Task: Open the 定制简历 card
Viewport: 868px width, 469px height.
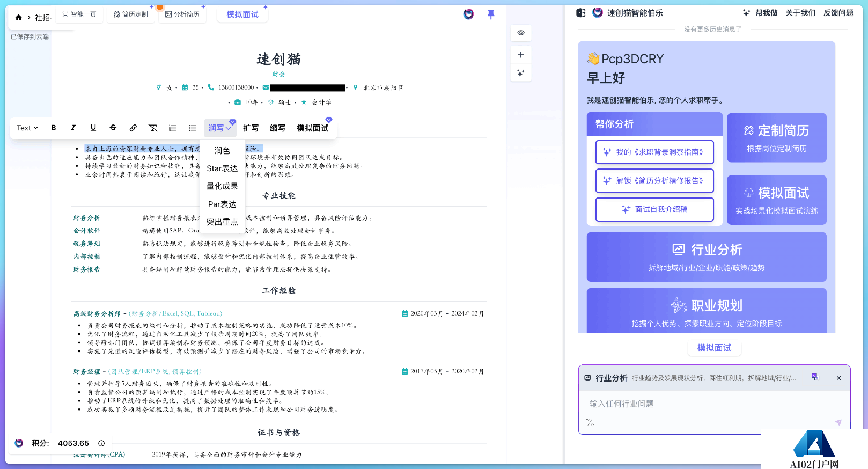Action: (777, 138)
